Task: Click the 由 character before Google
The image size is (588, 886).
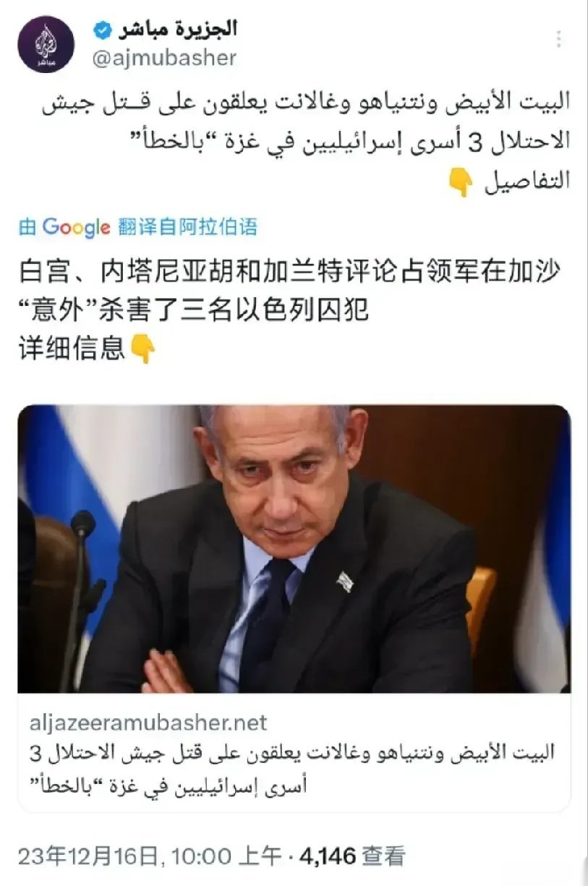Action: click(x=27, y=228)
